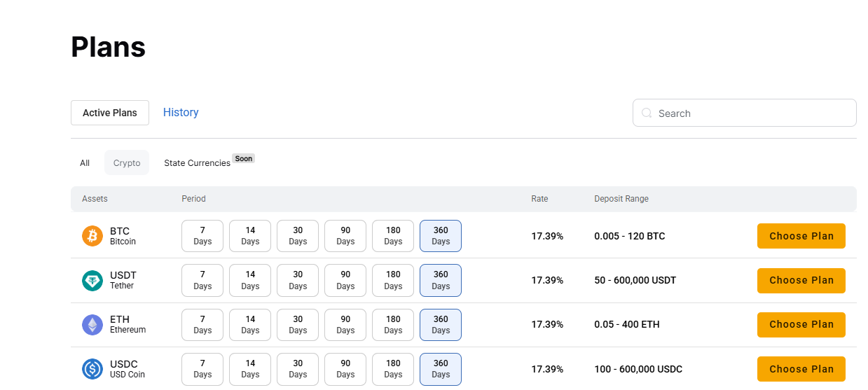
Task: Click the 100 - 600,000 USDC range
Action: (638, 369)
